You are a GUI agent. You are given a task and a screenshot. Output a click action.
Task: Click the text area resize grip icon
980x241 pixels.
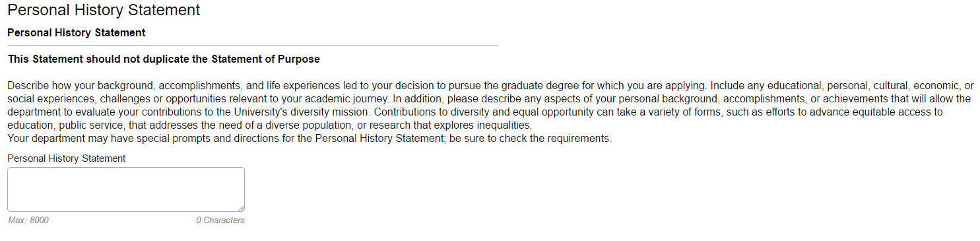pyautogui.click(x=240, y=207)
